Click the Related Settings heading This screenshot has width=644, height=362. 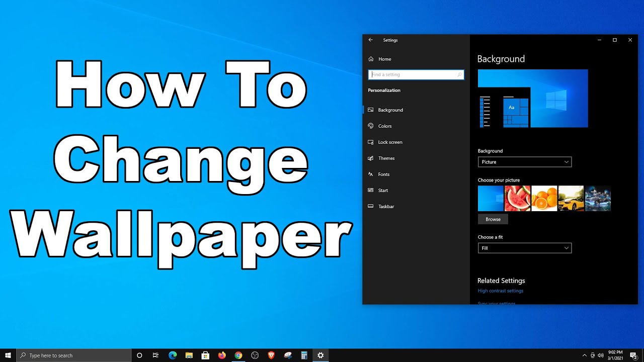501,281
